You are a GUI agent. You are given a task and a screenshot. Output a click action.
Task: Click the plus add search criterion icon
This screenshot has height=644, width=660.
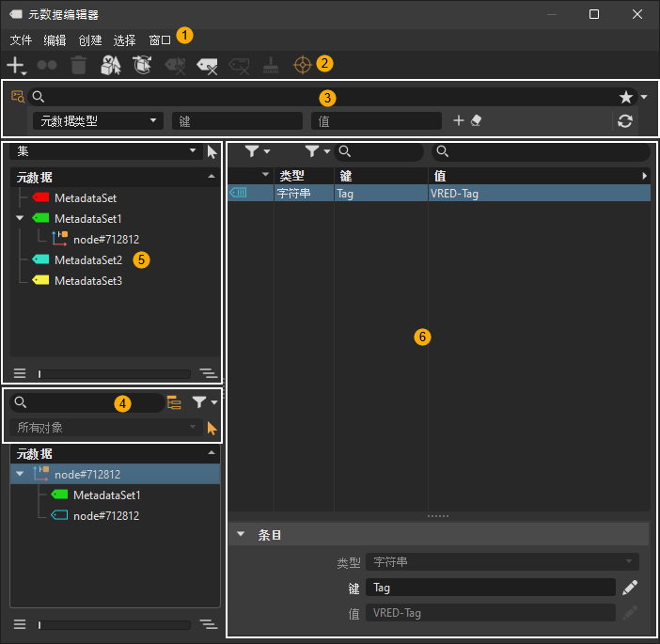459,120
